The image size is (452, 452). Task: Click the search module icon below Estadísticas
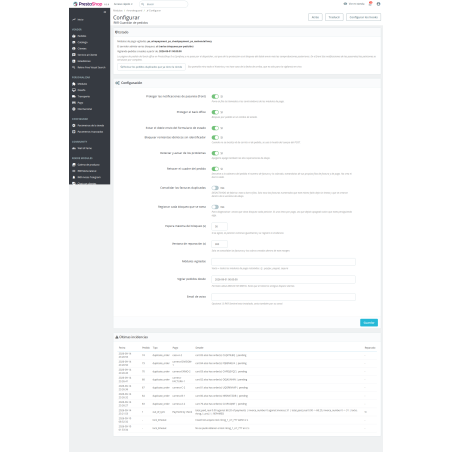(x=74, y=67)
